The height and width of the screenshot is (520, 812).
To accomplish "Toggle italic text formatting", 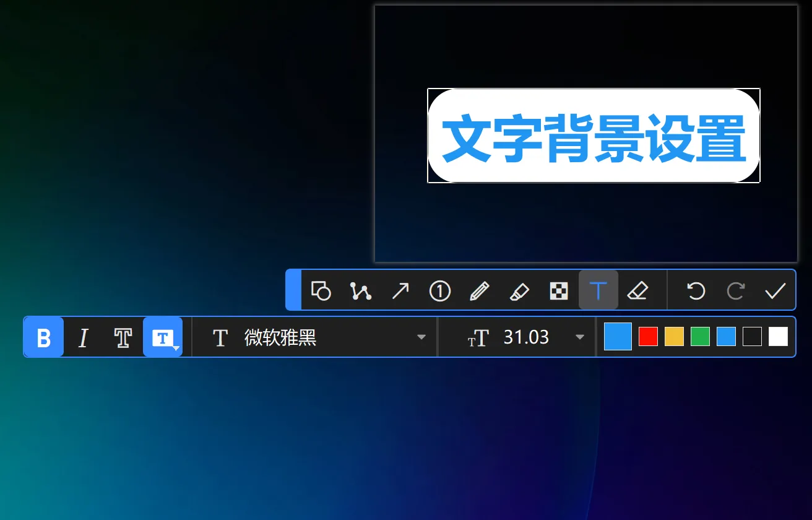I will click(x=83, y=337).
